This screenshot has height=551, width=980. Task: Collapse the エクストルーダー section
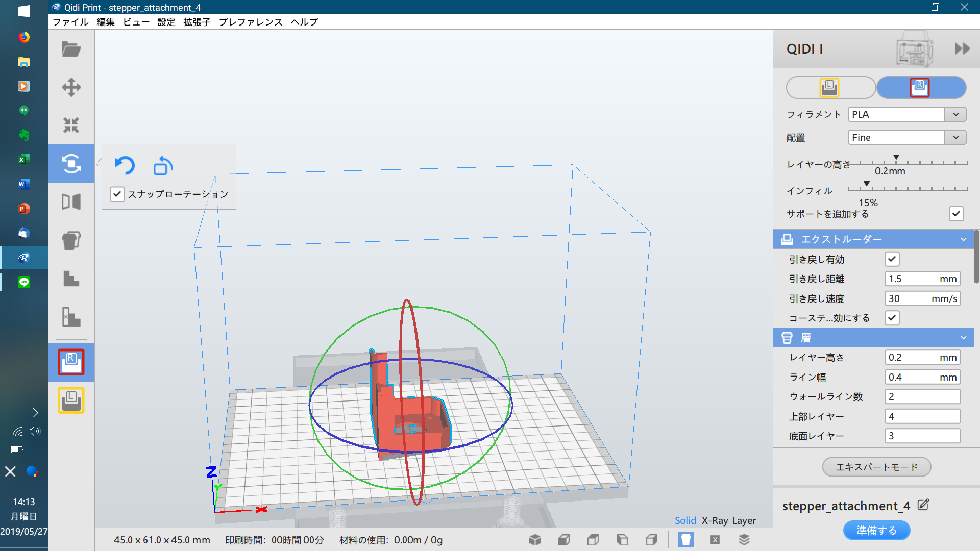point(963,239)
